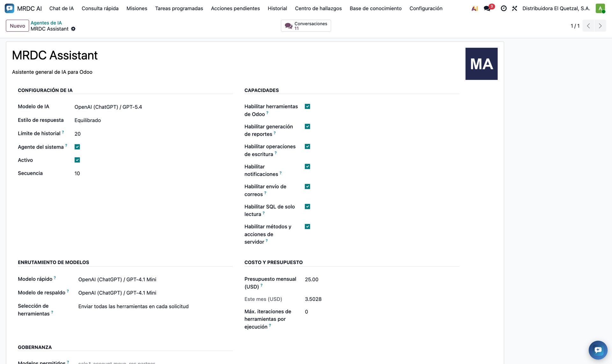This screenshot has width=612, height=364.
Task: Show help for Habilitar envío de correos
Action: coord(265,193)
